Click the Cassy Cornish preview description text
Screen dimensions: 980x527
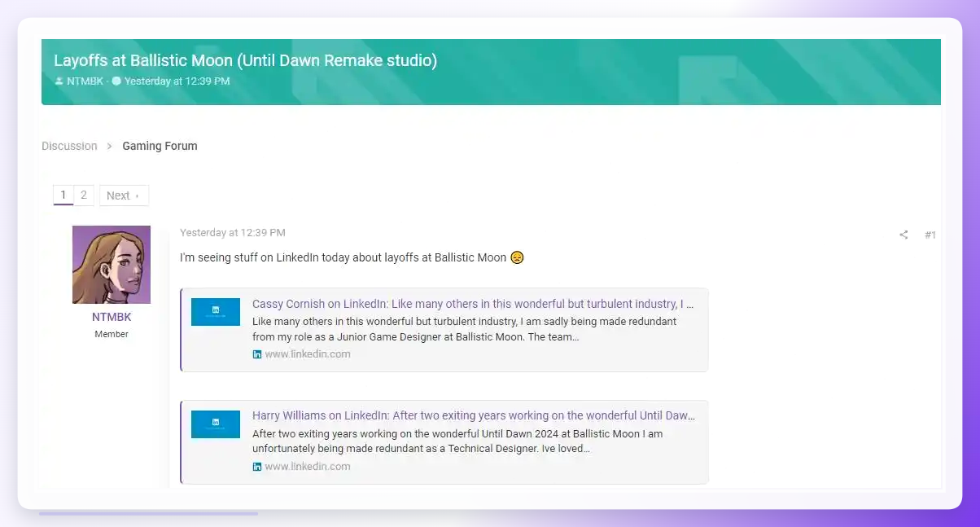pyautogui.click(x=464, y=329)
